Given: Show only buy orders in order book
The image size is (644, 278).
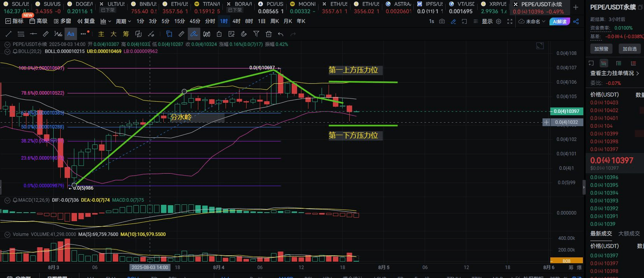Looking at the screenshot, I should point(619,63).
